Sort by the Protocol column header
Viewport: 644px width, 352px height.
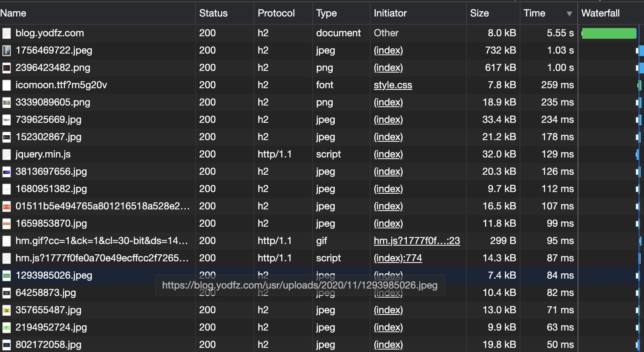pyautogui.click(x=283, y=13)
